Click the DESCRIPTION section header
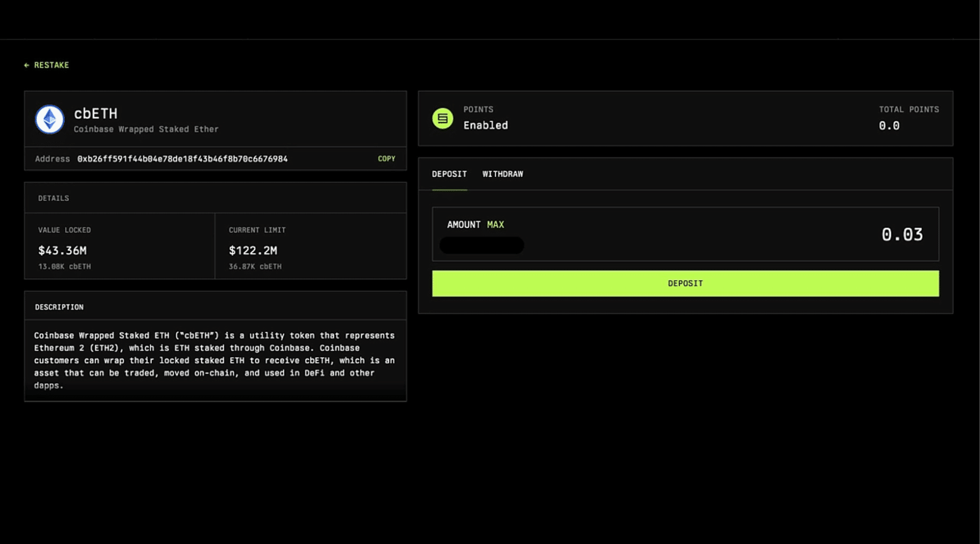980x544 pixels. (x=59, y=307)
